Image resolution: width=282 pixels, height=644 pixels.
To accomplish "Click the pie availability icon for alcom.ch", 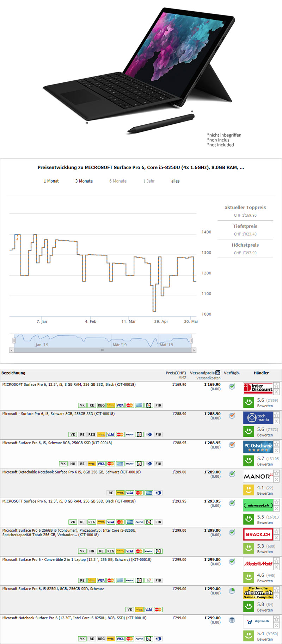I will (232, 590).
